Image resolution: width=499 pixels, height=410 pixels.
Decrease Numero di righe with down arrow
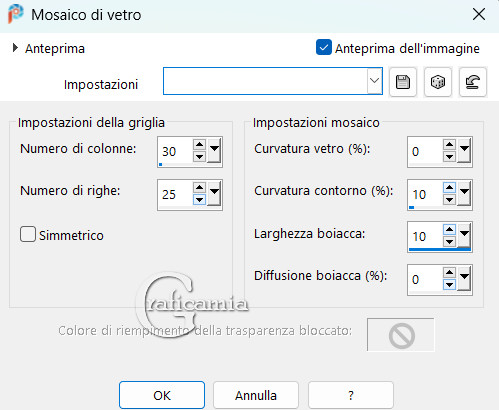pos(199,200)
